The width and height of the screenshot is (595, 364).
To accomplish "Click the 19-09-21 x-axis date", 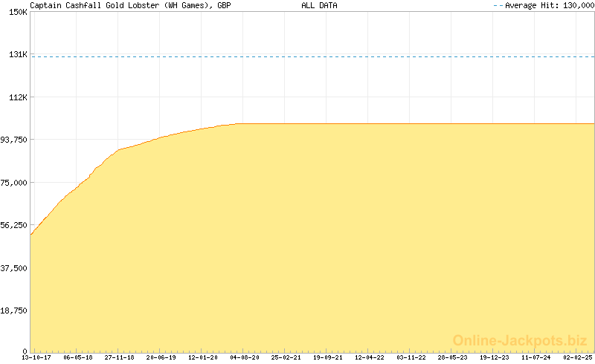I will (x=327, y=357).
